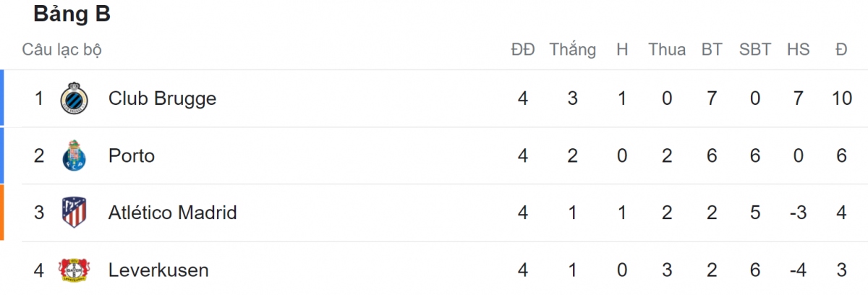Click the H draws column header
The height and width of the screenshot is (295, 868).
[622, 50]
